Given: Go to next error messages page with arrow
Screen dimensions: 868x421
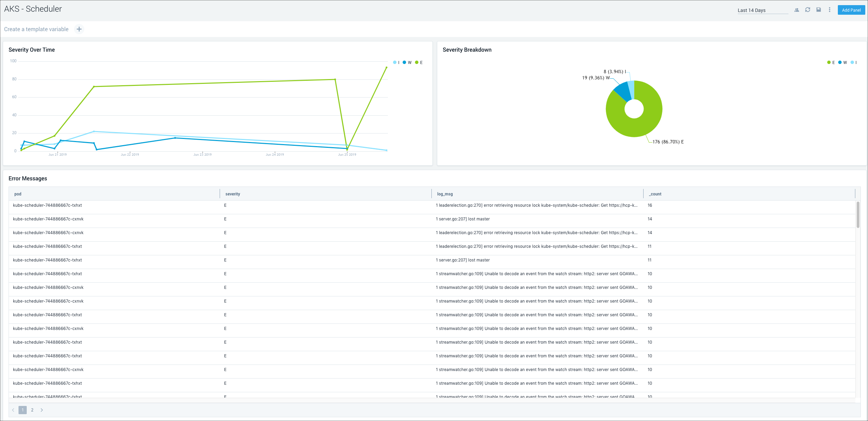Looking at the screenshot, I should pyautogui.click(x=42, y=410).
